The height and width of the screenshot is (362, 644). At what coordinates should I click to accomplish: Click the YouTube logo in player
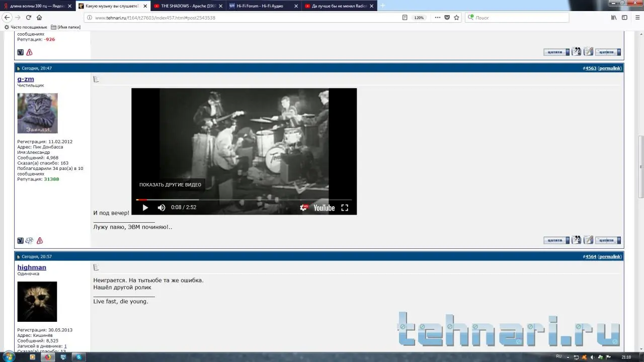324,208
